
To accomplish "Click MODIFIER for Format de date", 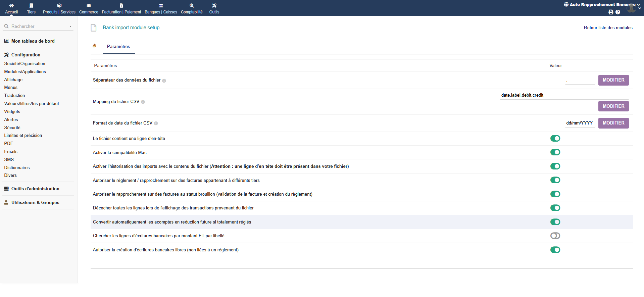I will tap(613, 123).
